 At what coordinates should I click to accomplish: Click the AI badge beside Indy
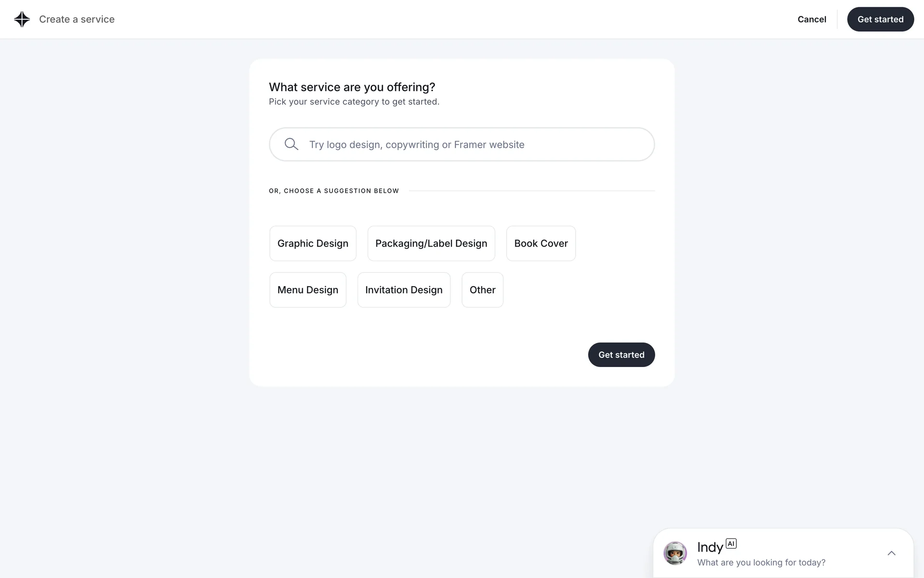coord(731,544)
